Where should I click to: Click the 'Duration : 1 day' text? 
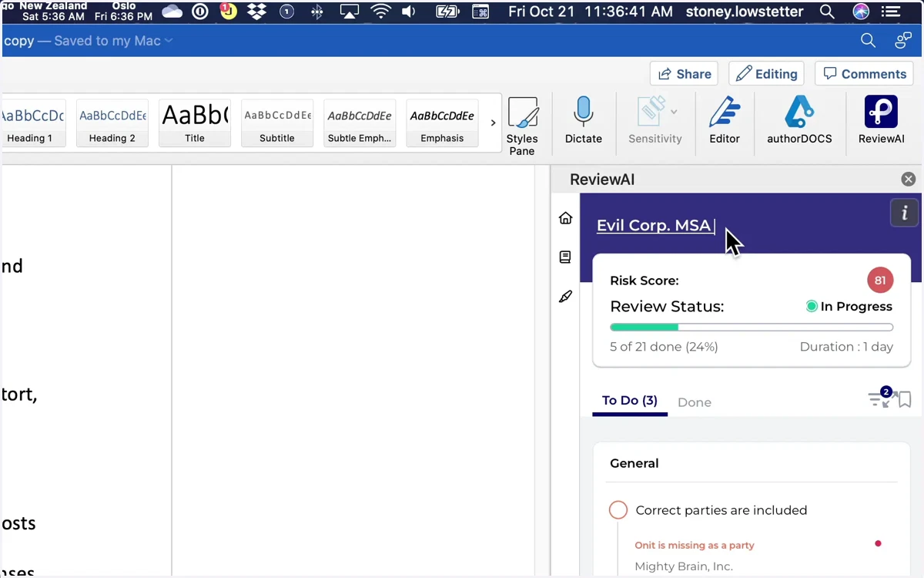[846, 347]
